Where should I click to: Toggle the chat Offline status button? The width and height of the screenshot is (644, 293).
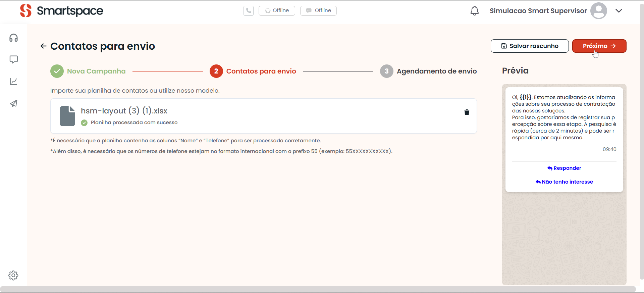coord(318,11)
